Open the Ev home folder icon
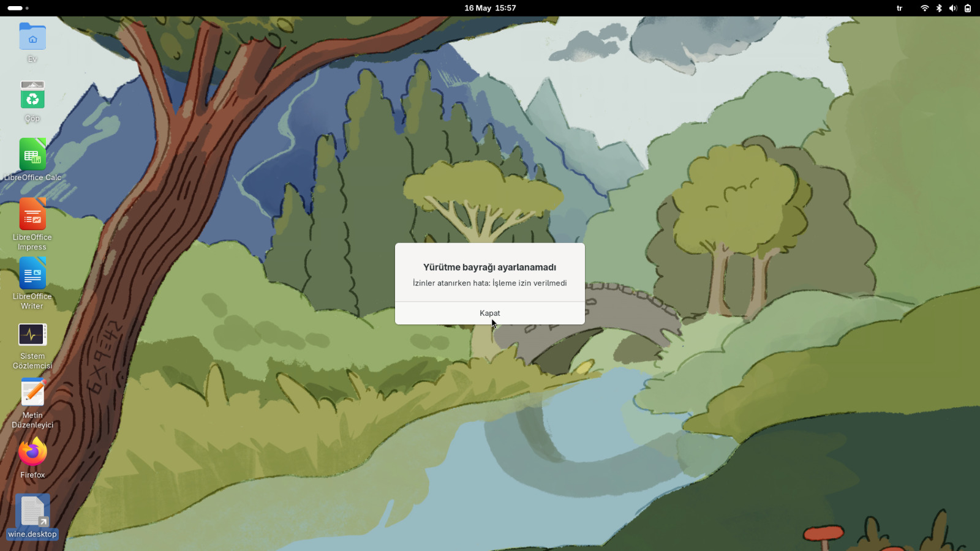The image size is (980, 551). tap(32, 37)
